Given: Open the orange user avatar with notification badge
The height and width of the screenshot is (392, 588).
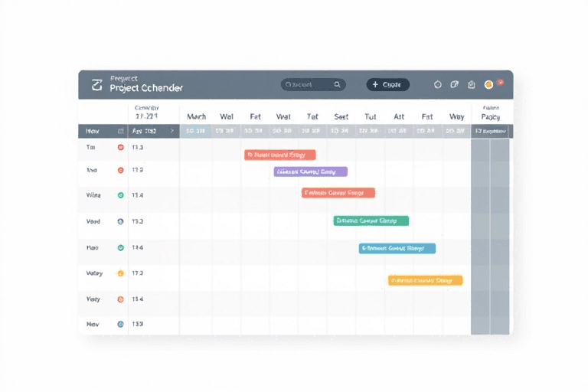Looking at the screenshot, I should [x=490, y=84].
